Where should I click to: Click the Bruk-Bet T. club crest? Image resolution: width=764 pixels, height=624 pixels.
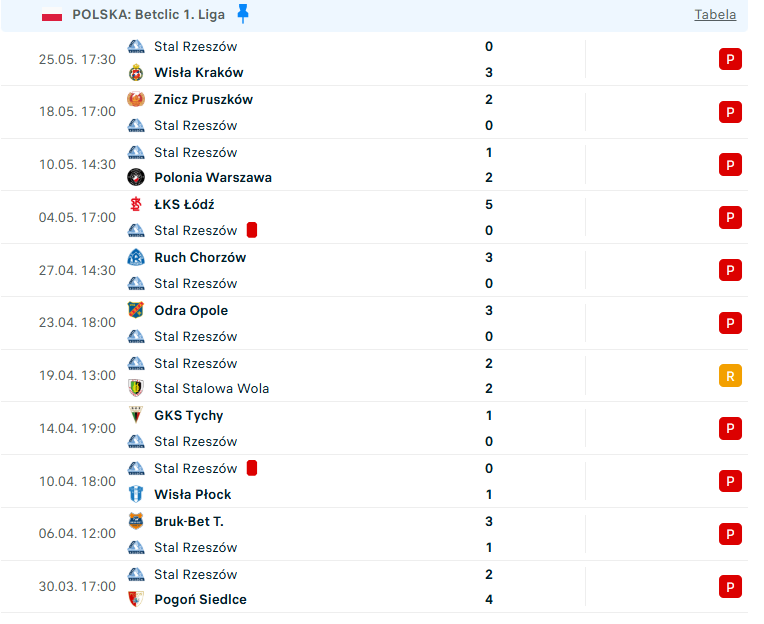point(136,521)
